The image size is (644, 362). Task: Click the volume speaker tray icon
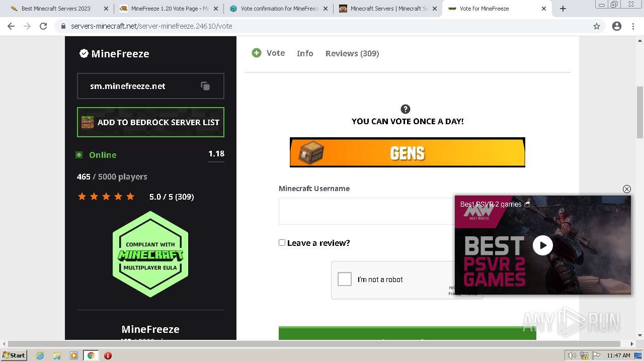pyautogui.click(x=572, y=355)
